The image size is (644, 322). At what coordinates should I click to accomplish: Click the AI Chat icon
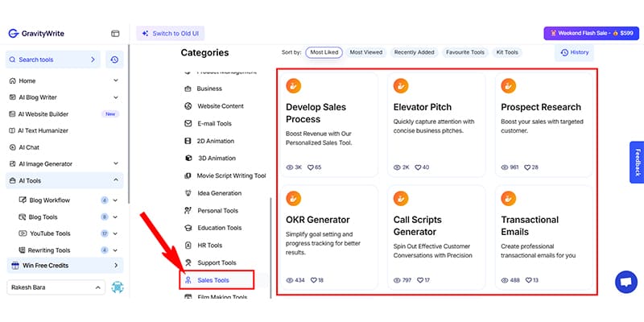[12, 147]
